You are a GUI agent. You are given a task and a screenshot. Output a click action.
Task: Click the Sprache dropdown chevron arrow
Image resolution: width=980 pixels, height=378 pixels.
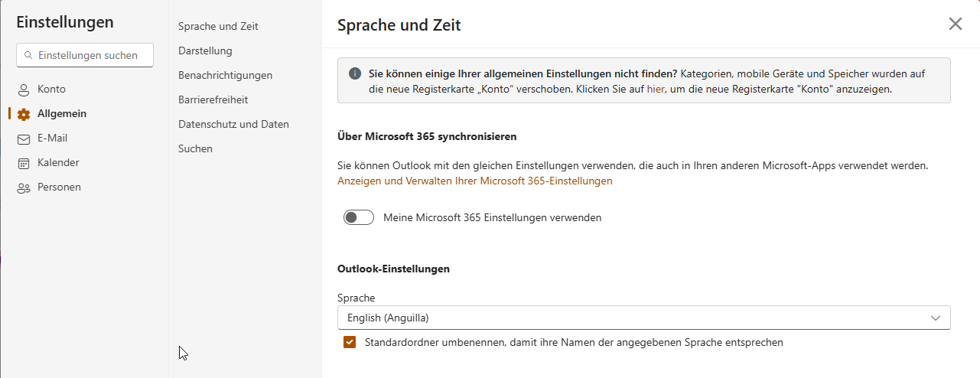pos(935,318)
